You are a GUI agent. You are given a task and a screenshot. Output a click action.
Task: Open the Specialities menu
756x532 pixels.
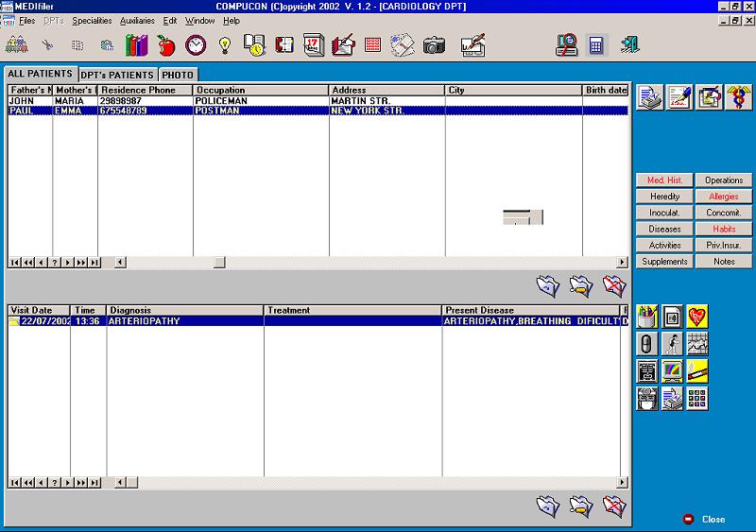92,21
